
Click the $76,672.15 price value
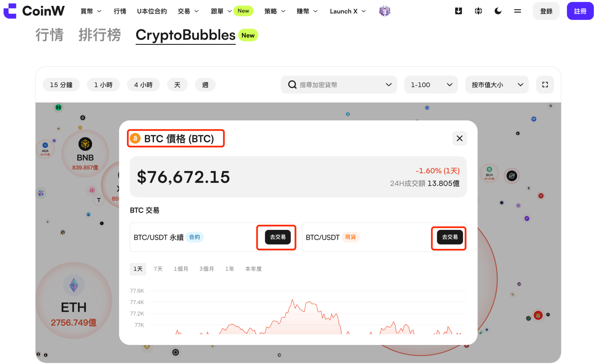(183, 177)
